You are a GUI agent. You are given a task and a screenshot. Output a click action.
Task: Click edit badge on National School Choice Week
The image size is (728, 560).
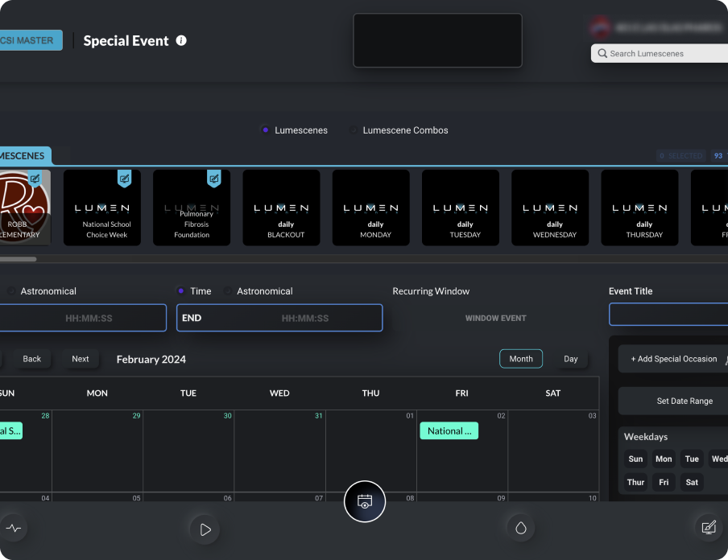125,178
